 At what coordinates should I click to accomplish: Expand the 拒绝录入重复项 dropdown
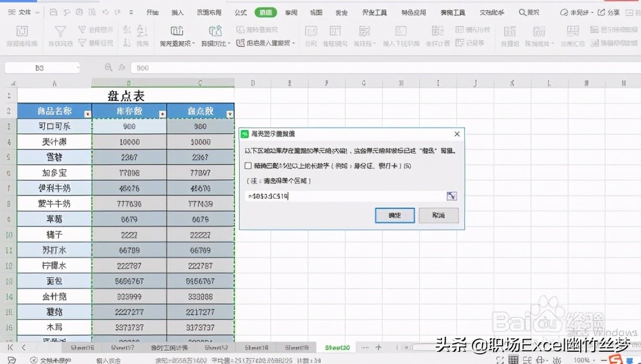tap(294, 43)
